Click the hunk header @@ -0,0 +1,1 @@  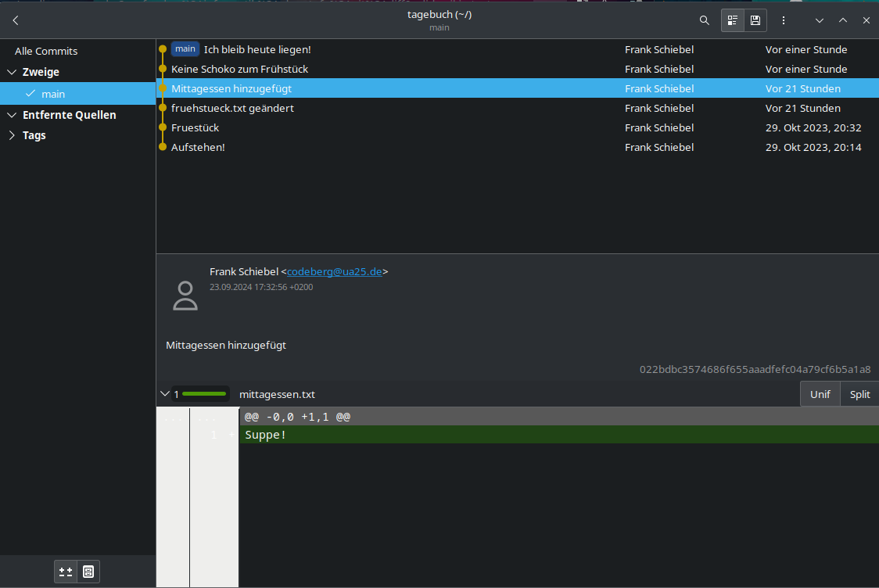click(297, 417)
